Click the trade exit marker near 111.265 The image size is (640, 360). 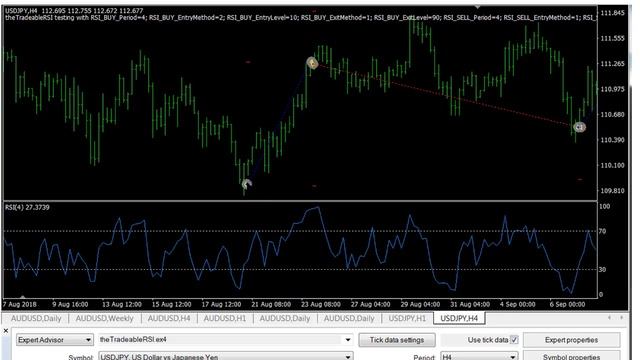312,63
